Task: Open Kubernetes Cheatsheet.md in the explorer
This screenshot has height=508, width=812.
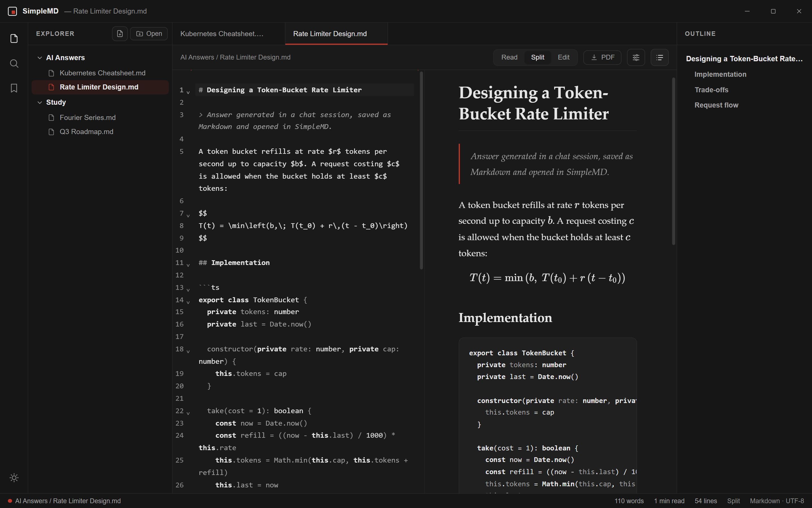Action: (100, 73)
